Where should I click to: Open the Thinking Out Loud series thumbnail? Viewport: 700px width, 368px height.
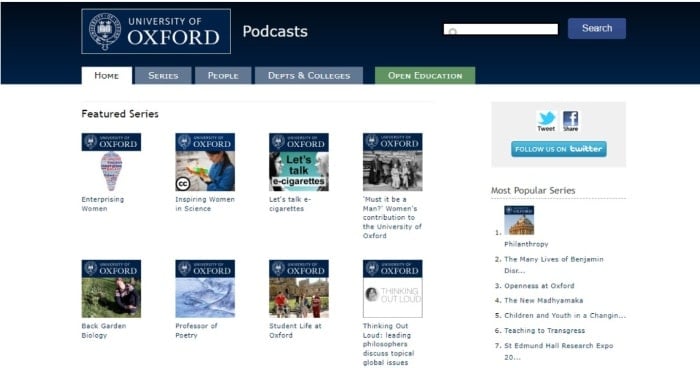[392, 289]
